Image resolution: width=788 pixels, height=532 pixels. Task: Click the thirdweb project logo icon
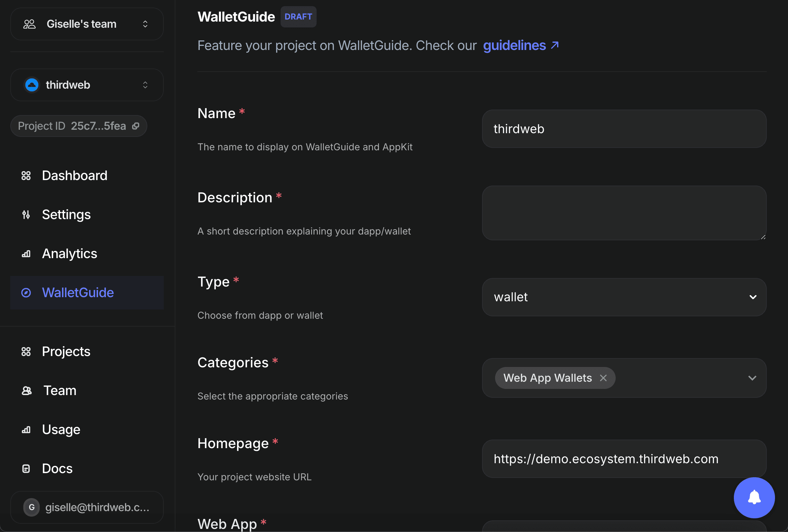(32, 85)
